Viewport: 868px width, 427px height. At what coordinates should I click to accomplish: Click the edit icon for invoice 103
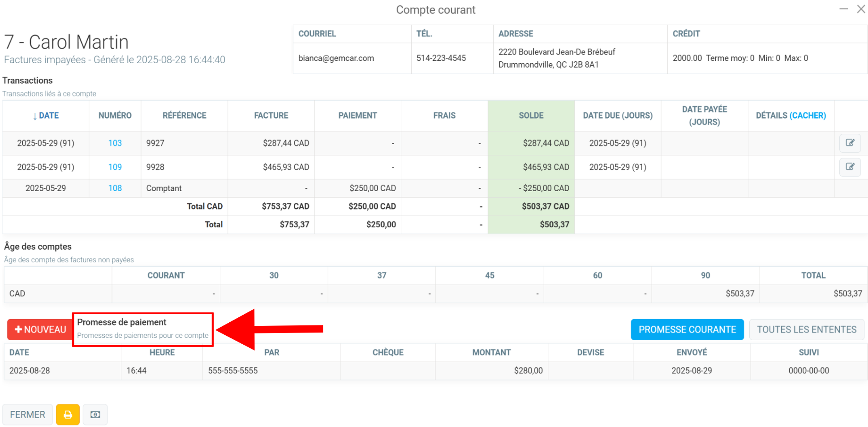point(850,143)
